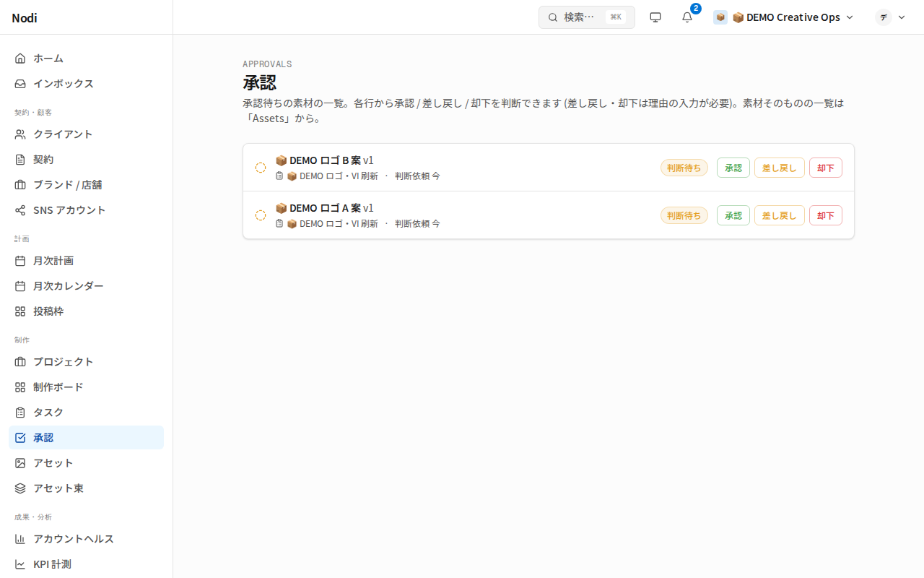Send back DEMO ロゴ A 案 with 差し戻し

click(780, 215)
